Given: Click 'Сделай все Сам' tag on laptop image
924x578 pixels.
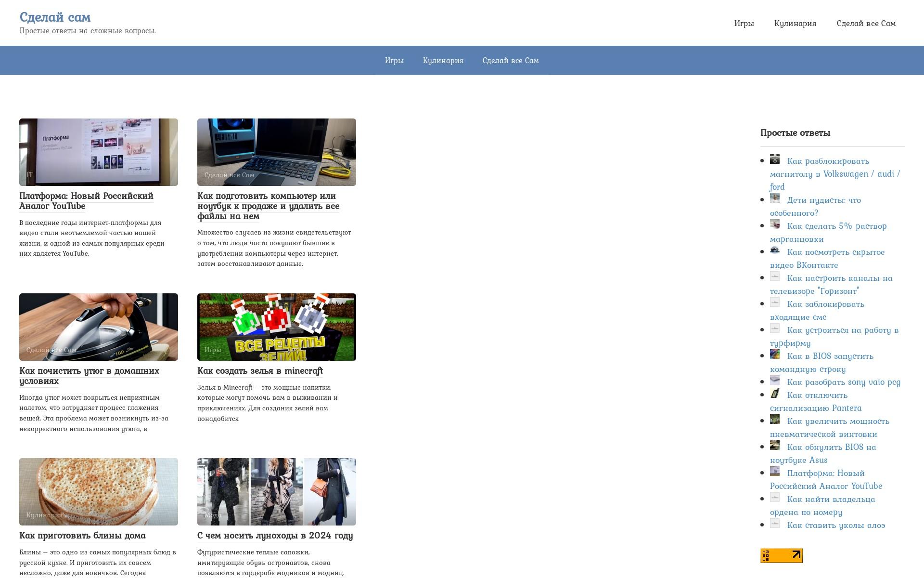Looking at the screenshot, I should pos(230,175).
